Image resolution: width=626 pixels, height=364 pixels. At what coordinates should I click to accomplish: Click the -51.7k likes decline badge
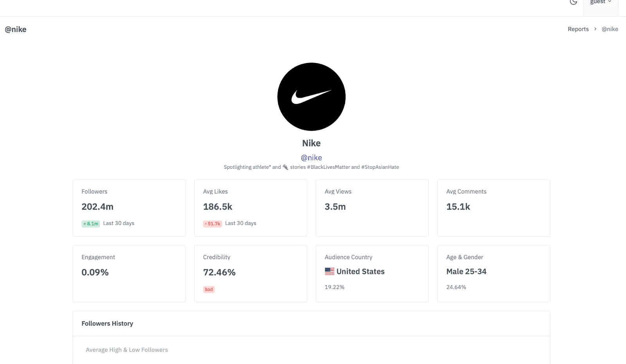(x=212, y=224)
